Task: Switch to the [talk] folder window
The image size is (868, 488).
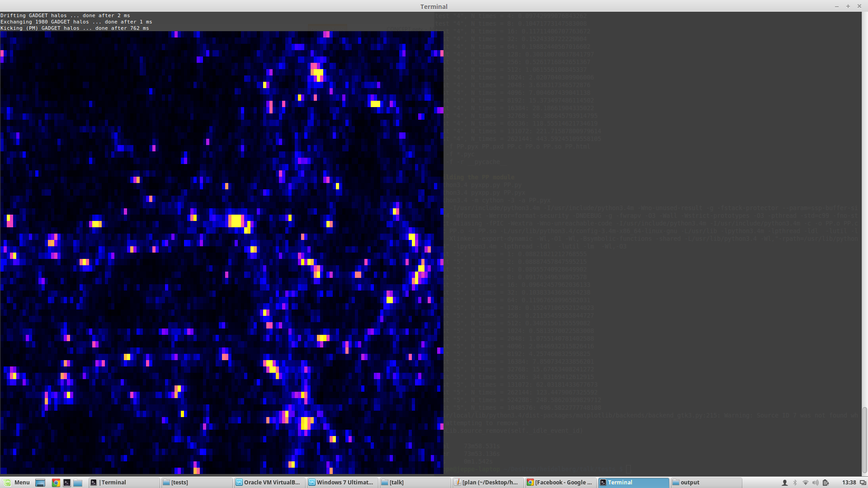Action: (x=415, y=483)
